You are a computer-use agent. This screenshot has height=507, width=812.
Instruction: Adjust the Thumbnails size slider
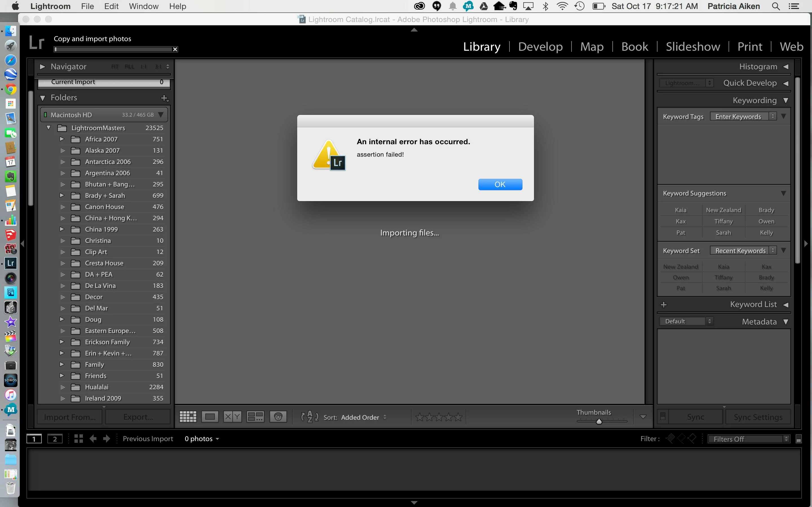pyautogui.click(x=599, y=421)
